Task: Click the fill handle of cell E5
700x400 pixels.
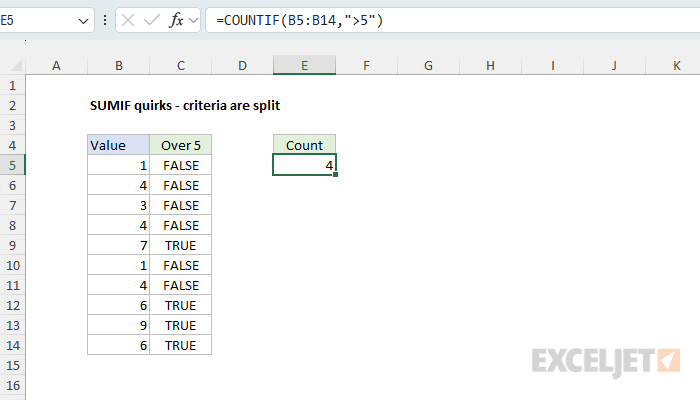Action: [x=335, y=175]
